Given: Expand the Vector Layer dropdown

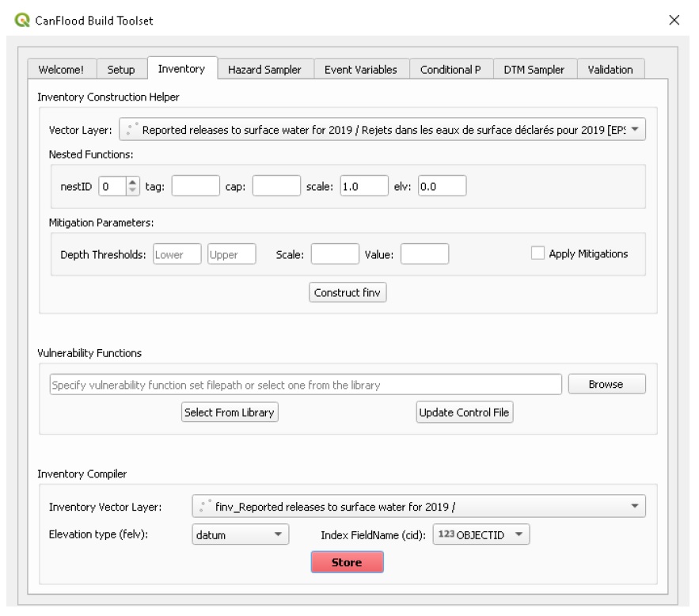Looking at the screenshot, I should point(382,130).
